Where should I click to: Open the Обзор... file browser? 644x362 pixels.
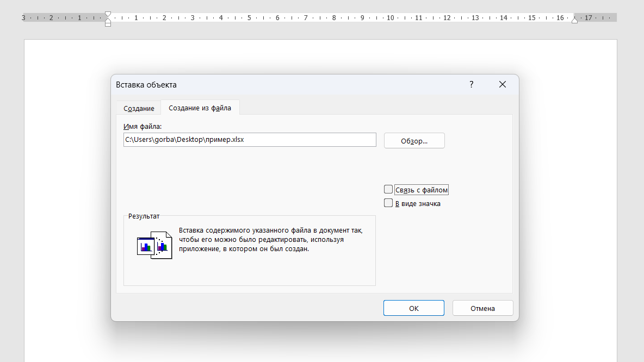pyautogui.click(x=414, y=141)
